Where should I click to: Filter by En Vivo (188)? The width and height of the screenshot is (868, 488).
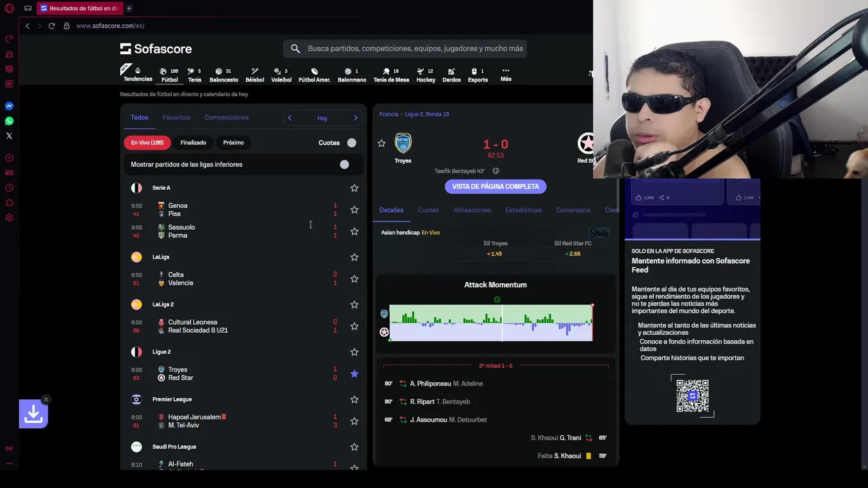(147, 142)
